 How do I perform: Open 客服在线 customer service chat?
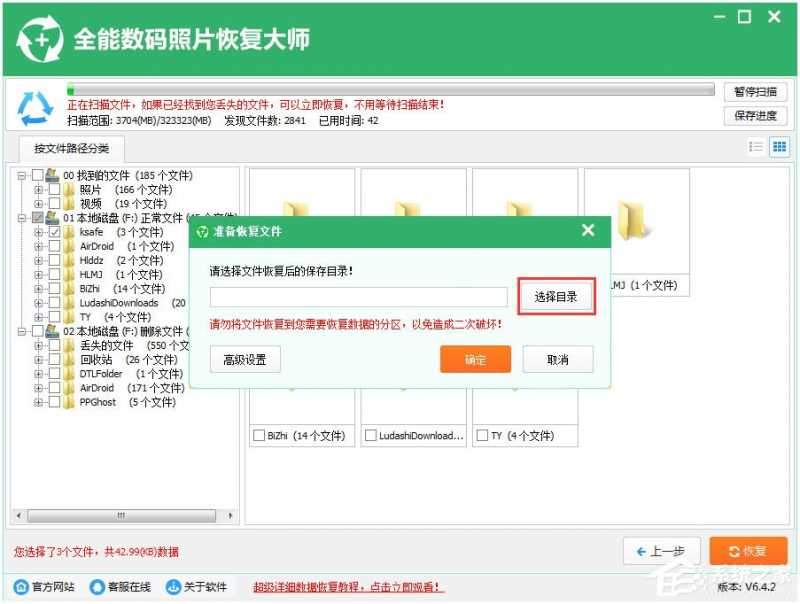[x=95, y=588]
